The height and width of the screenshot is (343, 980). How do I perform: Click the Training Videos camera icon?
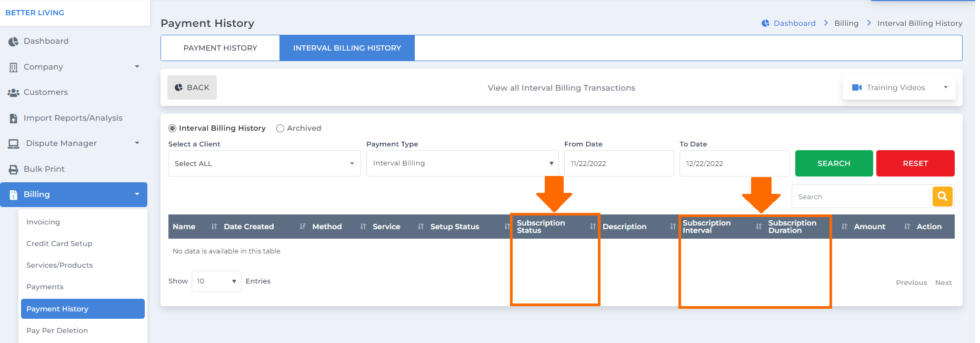click(857, 87)
